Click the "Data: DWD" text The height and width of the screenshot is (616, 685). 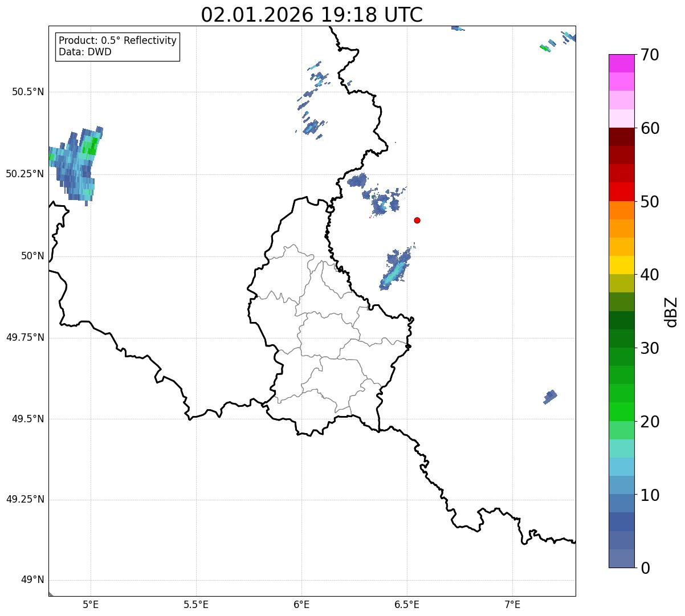coord(85,52)
